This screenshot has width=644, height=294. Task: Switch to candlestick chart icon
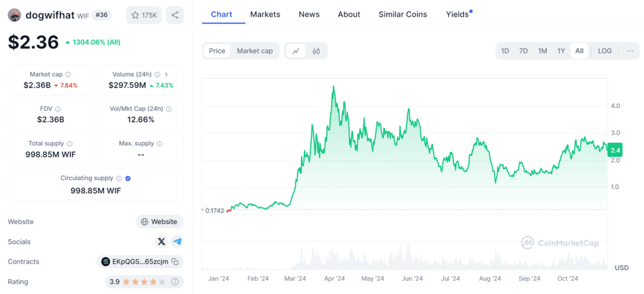coord(316,51)
